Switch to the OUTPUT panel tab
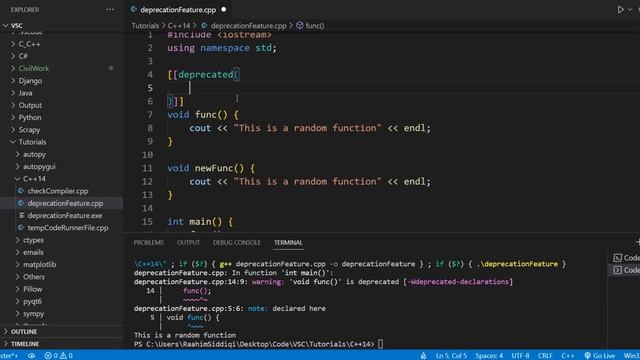 click(188, 242)
